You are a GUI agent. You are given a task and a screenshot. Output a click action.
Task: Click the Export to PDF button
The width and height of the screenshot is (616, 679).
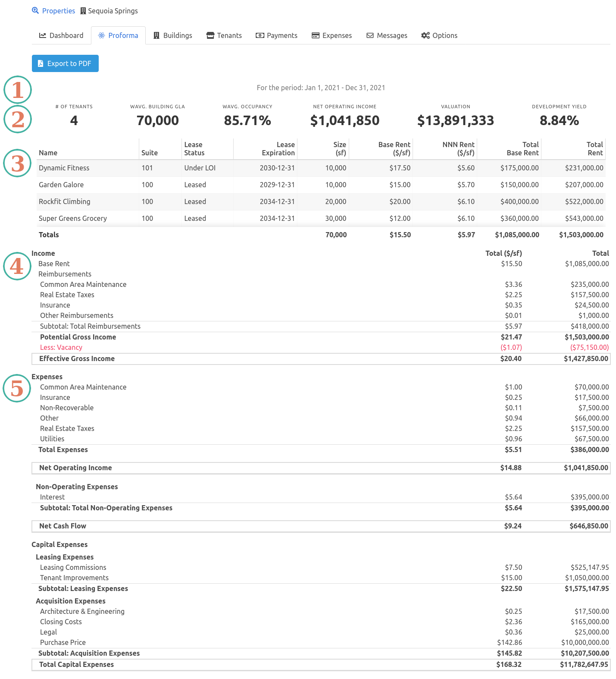pos(65,63)
